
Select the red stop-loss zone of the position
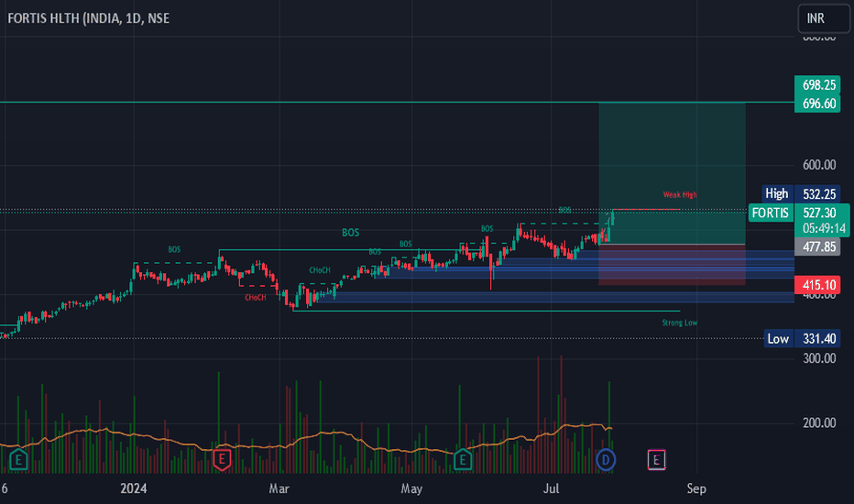tap(672, 265)
